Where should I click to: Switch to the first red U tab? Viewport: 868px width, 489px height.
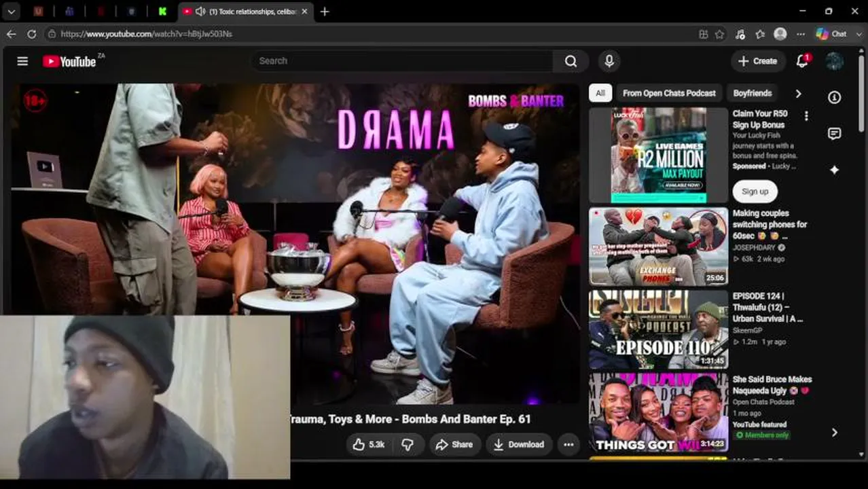click(38, 12)
